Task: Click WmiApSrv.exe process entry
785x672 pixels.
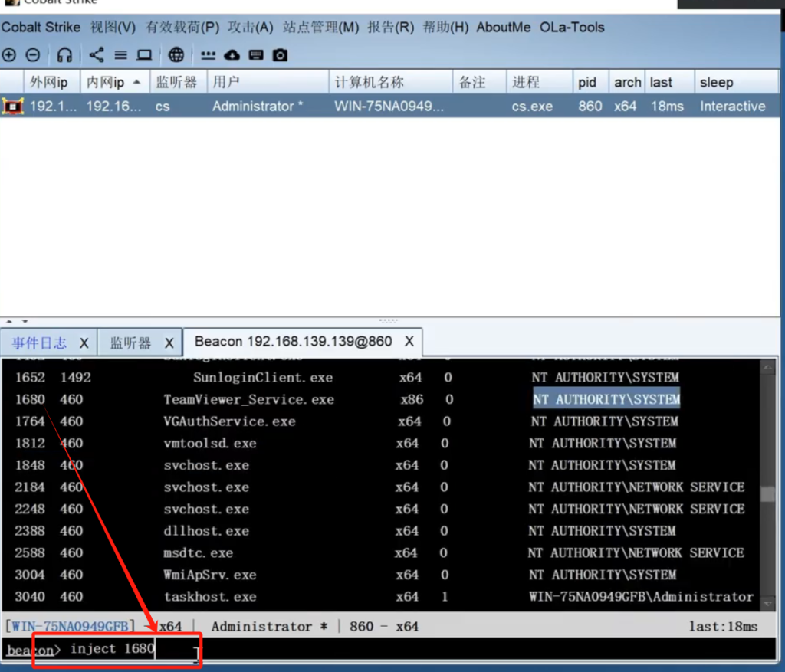Action: [x=210, y=575]
